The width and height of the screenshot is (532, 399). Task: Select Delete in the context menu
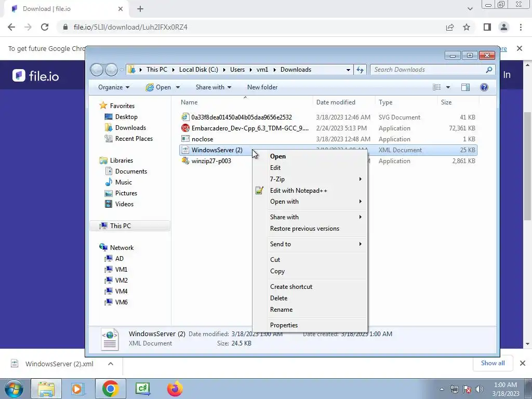pyautogui.click(x=278, y=298)
